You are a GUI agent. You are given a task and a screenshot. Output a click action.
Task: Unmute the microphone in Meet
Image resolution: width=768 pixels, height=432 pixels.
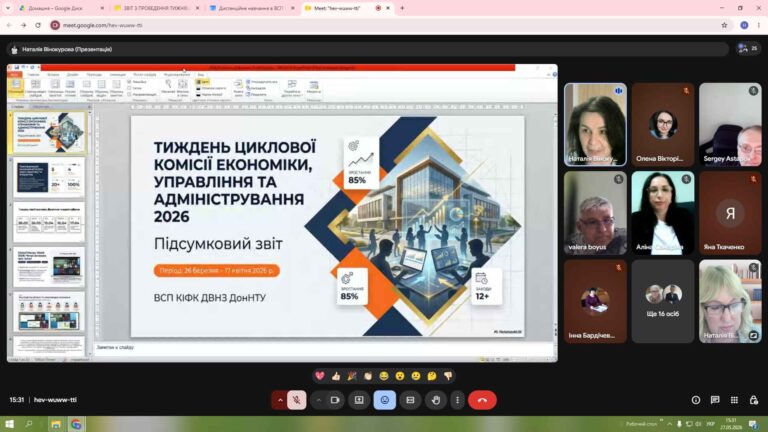[x=296, y=400]
